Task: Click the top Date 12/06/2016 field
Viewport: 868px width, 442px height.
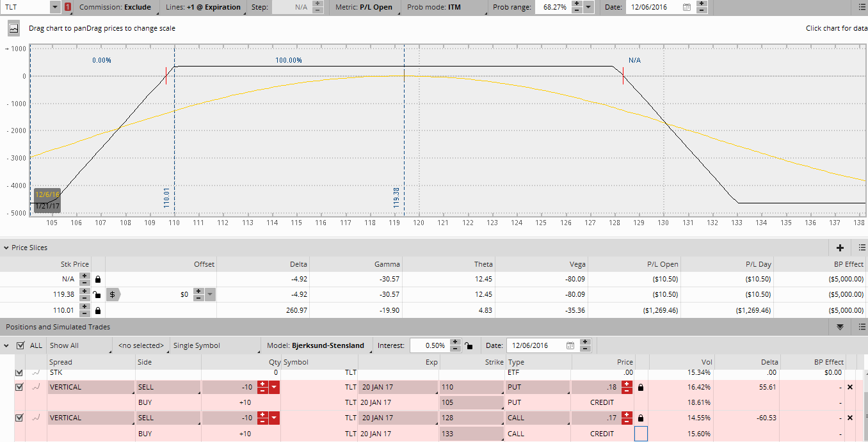Action: tap(653, 7)
